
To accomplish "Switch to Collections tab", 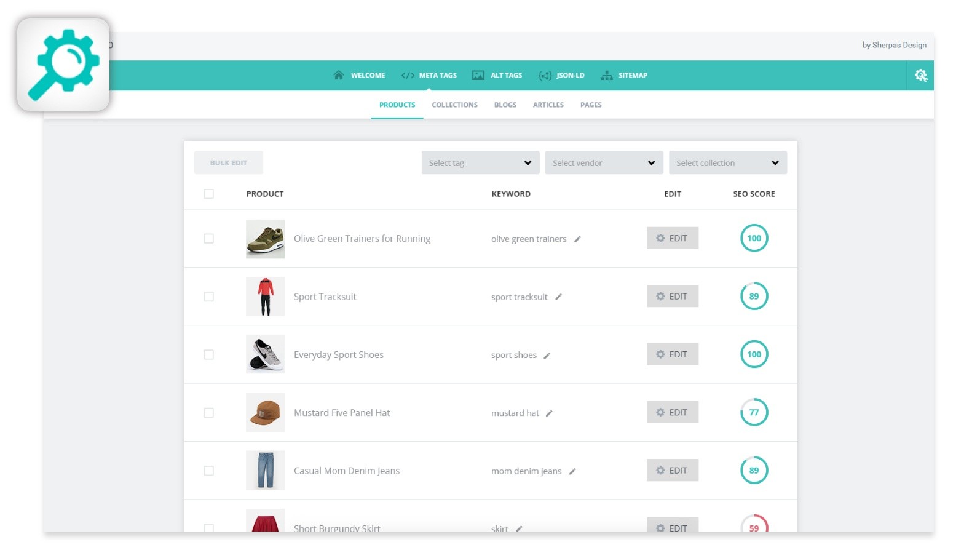I will (x=454, y=105).
